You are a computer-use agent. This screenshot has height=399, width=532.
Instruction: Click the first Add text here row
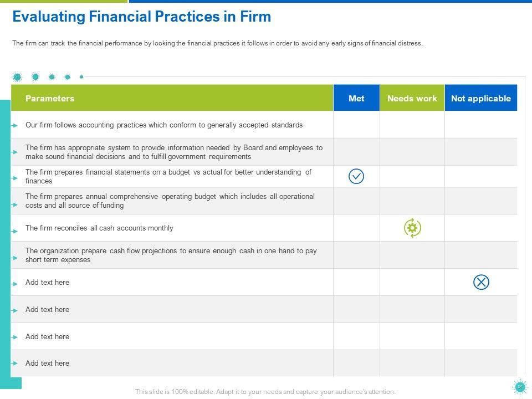pyautogui.click(x=48, y=283)
